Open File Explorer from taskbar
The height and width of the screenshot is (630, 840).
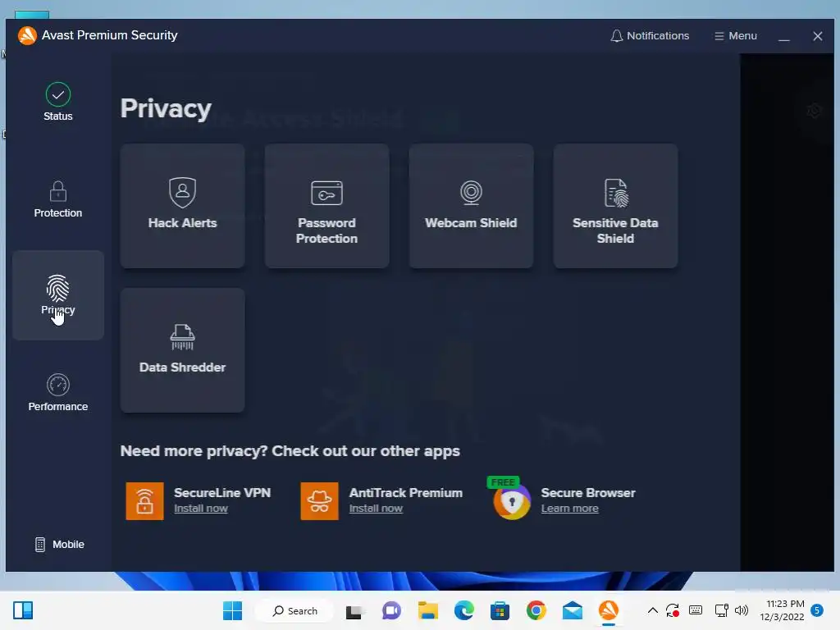click(427, 610)
